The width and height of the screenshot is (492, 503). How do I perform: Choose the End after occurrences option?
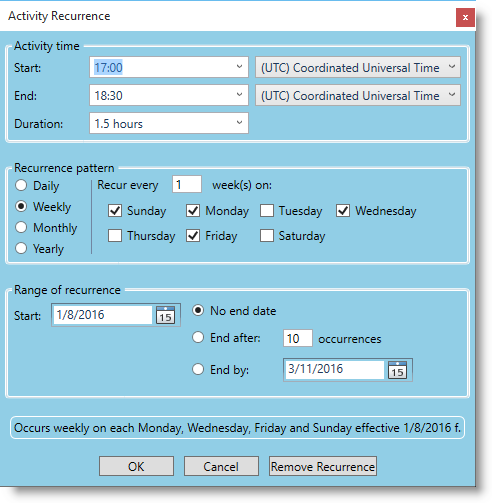click(198, 338)
